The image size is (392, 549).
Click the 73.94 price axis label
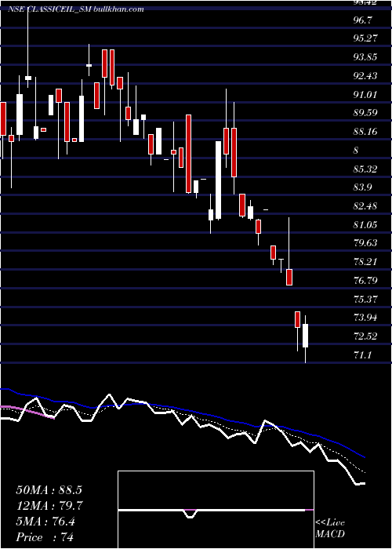click(x=366, y=318)
